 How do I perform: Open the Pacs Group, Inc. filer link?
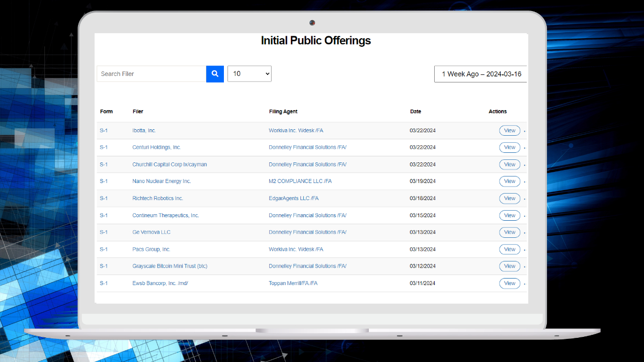click(151, 249)
